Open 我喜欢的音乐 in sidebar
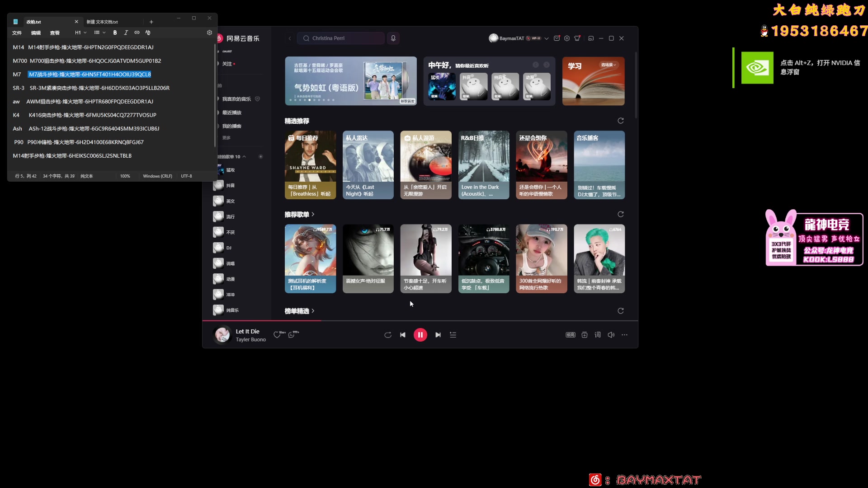 (236, 99)
